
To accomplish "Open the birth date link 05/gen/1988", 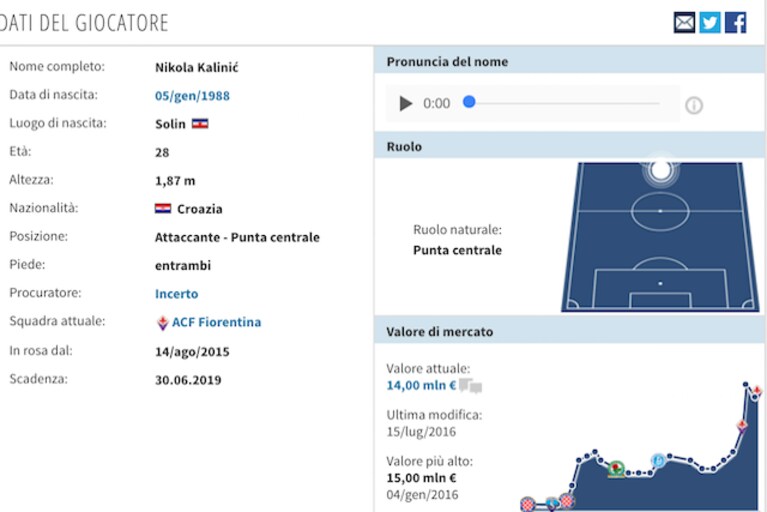I will (x=192, y=96).
